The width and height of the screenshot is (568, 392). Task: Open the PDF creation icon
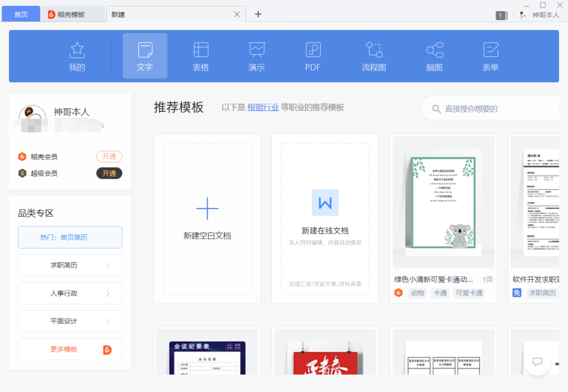pyautogui.click(x=312, y=56)
